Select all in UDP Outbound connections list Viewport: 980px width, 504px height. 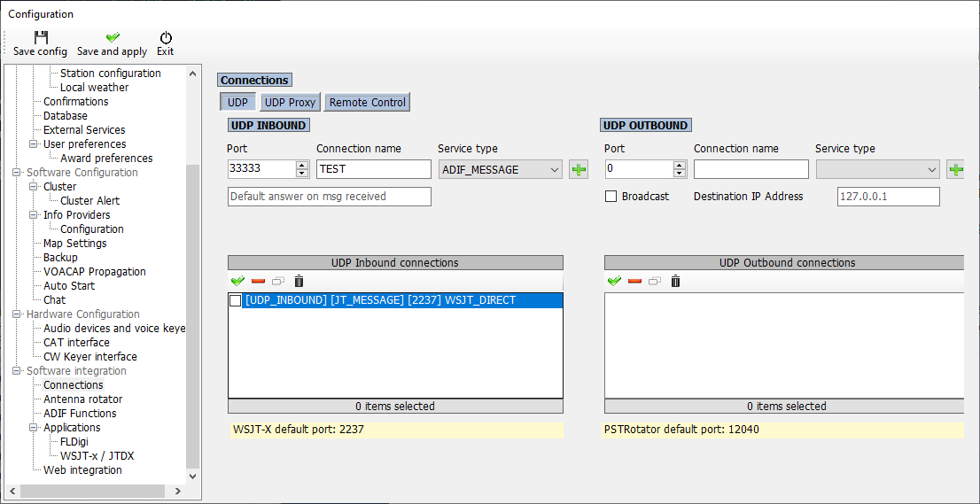tap(614, 281)
